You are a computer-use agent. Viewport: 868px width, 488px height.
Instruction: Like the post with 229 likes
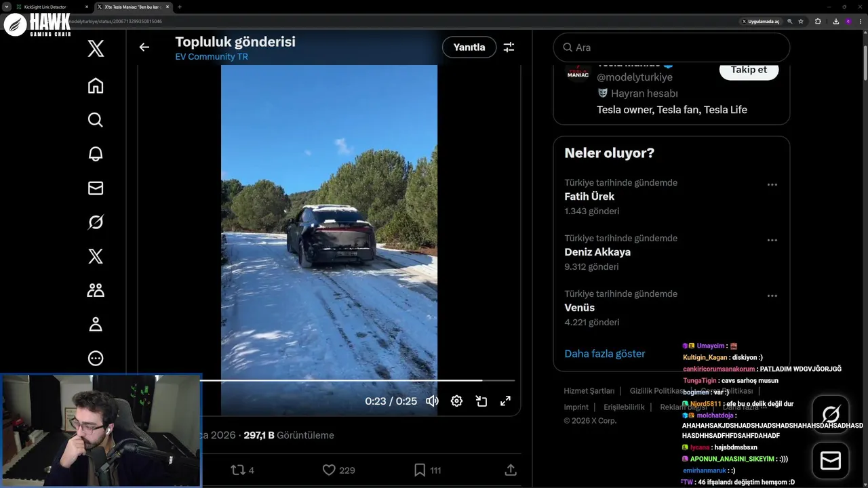click(x=338, y=470)
